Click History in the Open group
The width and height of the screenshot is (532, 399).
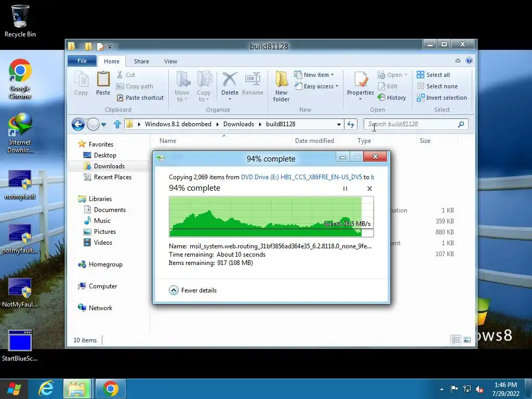coord(392,98)
